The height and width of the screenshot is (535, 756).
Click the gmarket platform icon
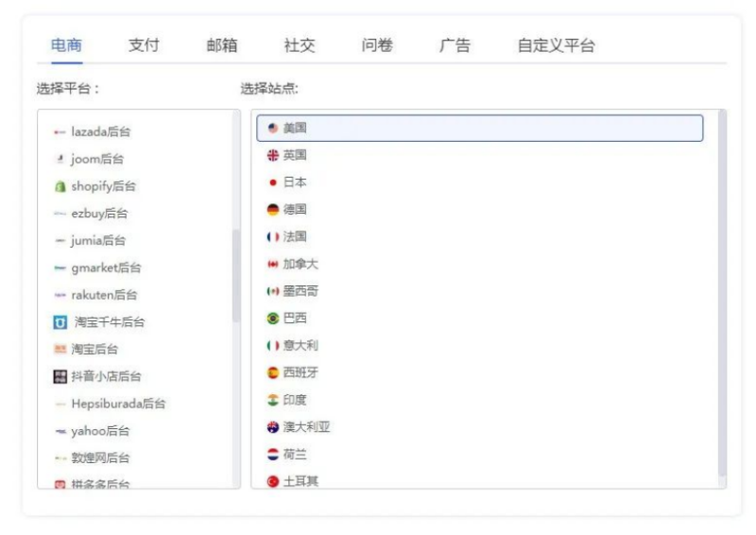point(60,268)
